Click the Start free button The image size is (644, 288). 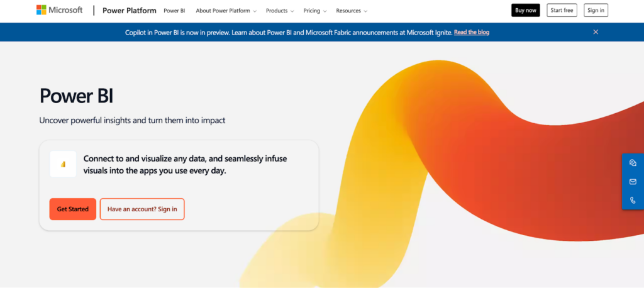(562, 10)
